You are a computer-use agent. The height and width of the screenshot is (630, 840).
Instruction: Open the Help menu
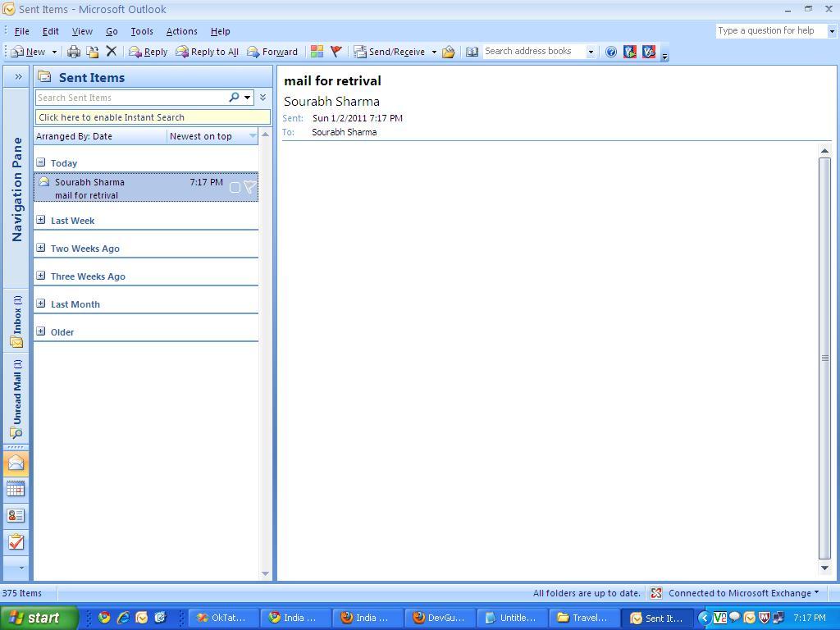tap(220, 31)
